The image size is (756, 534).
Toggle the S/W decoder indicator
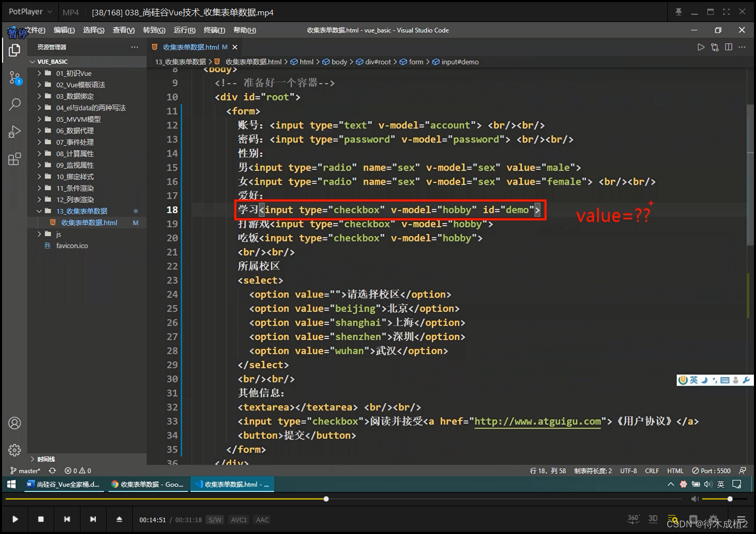click(215, 520)
